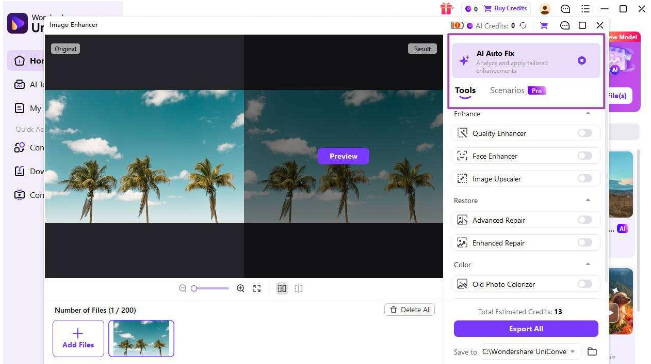
Task: Click the gift box icon in title bar
Action: (447, 8)
